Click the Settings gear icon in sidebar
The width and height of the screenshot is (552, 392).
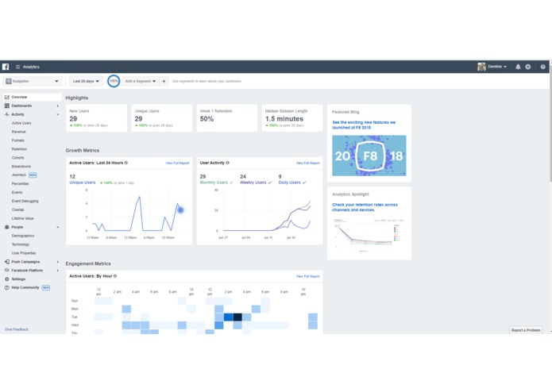click(x=6, y=279)
